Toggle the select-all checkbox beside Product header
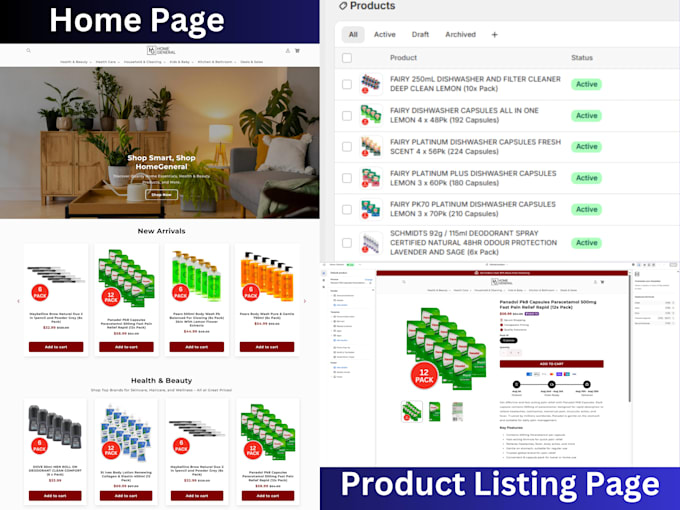This screenshot has height=510, width=680. [347, 58]
